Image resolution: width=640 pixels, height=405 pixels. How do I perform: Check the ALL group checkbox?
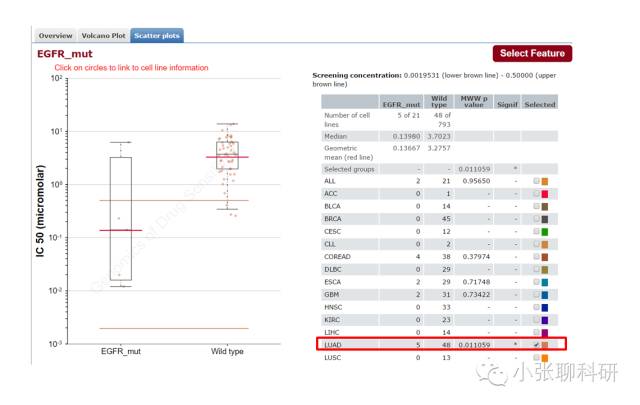(536, 180)
